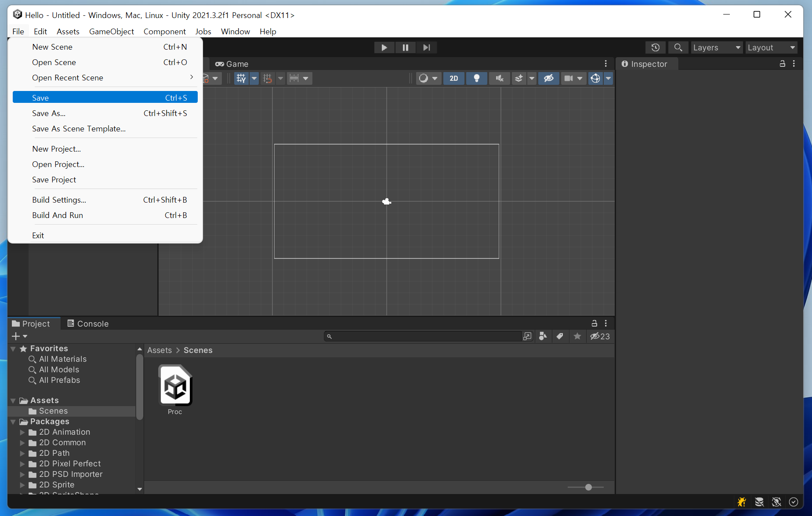Open the Window menu

point(236,32)
